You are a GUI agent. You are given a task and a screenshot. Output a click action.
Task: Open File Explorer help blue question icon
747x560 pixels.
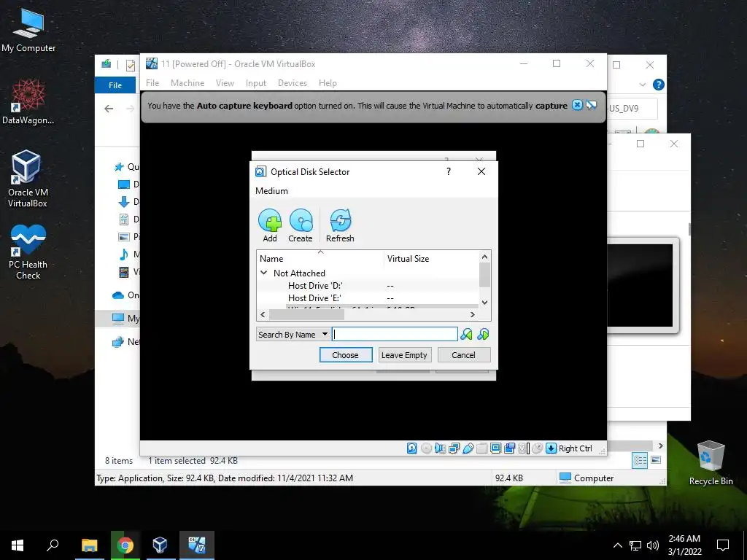(659, 85)
